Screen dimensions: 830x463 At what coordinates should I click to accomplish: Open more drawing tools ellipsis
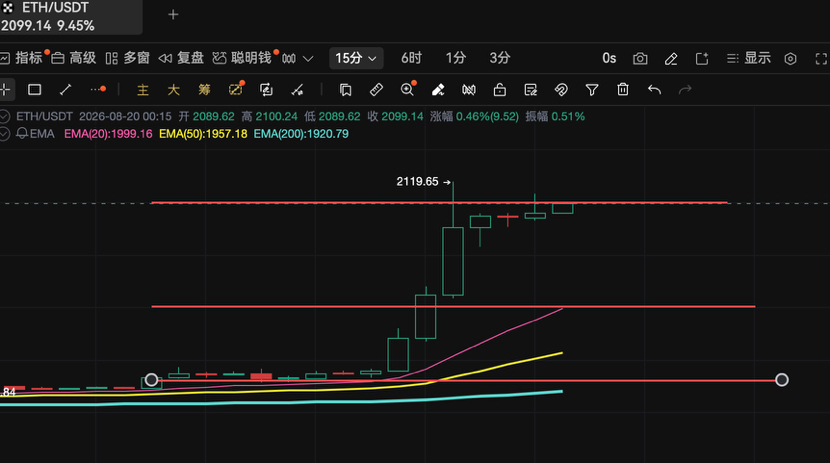click(98, 90)
